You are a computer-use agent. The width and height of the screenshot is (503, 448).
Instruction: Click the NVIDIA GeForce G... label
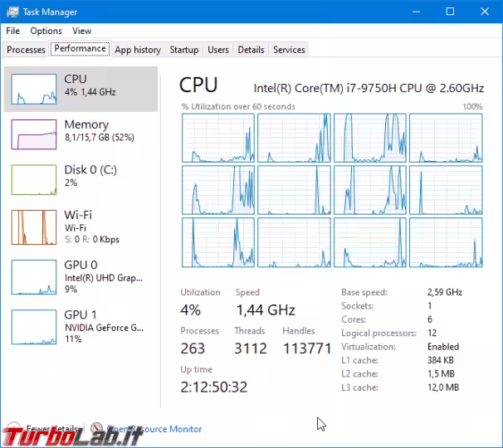pyautogui.click(x=105, y=328)
